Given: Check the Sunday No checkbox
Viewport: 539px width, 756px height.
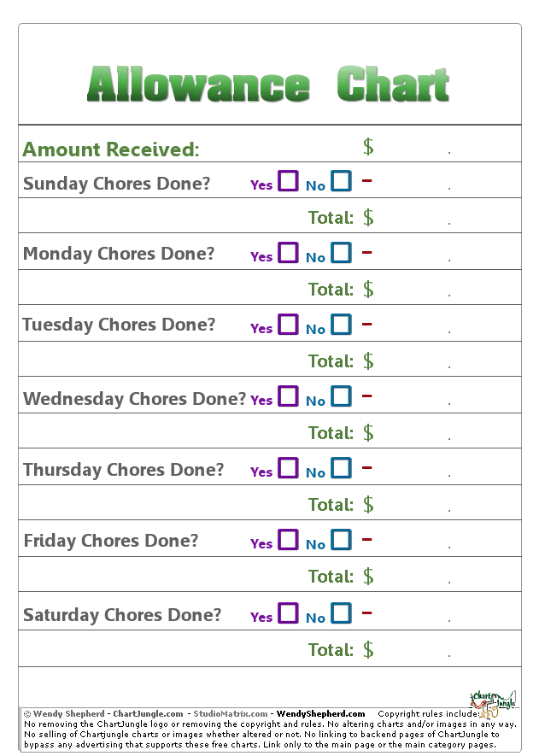Looking at the screenshot, I should click(x=342, y=181).
